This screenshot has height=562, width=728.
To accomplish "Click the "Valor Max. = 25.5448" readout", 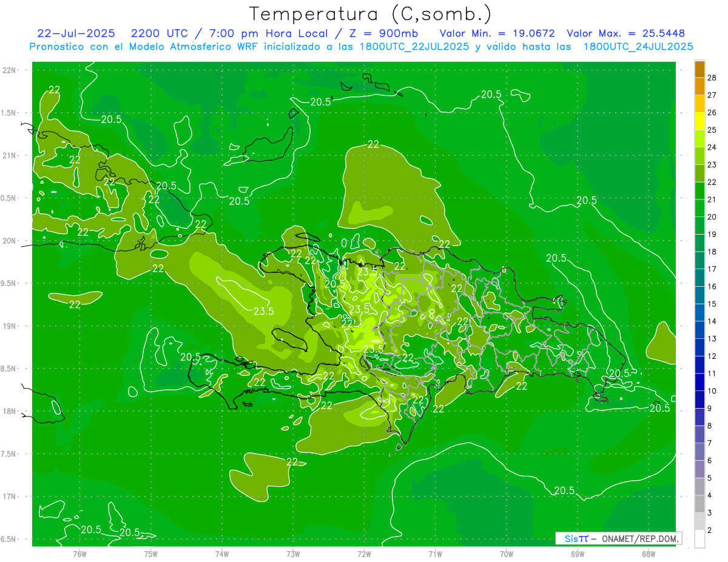I will coord(626,33).
